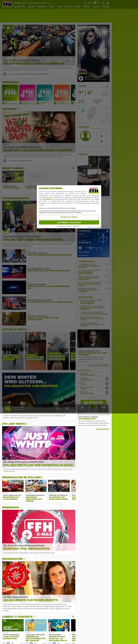This screenshot has width=138, height=644.
Task: Play the Aiela Pick Up track
Action: pos(107,383)
